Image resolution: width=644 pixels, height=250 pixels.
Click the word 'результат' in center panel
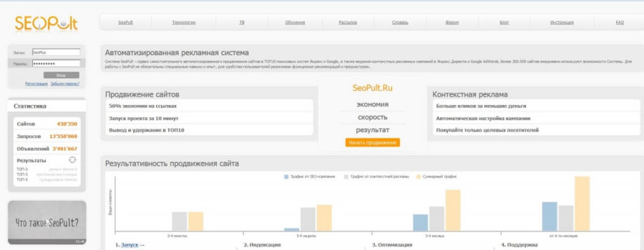[372, 130]
